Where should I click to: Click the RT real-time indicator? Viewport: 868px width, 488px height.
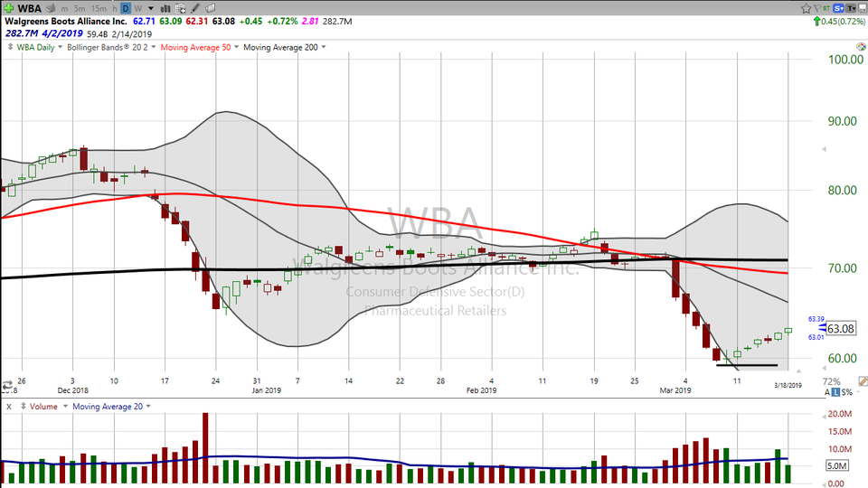coord(826,8)
